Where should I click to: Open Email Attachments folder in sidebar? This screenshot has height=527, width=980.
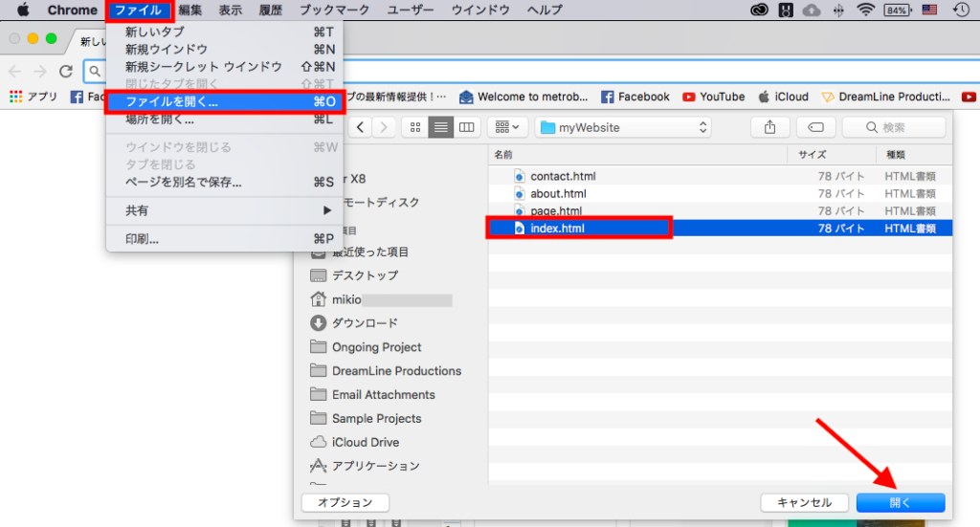[372, 395]
